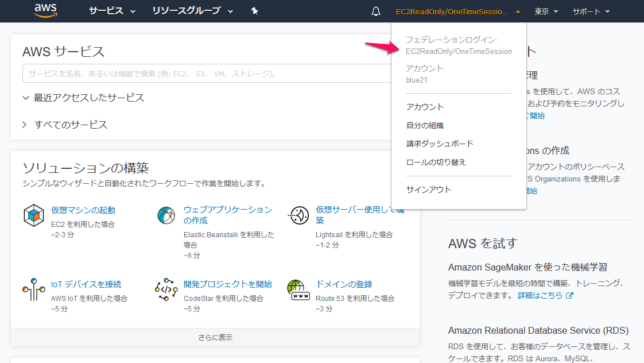Open the リソースグループ dropdown
This screenshot has width=644, height=363.
tap(192, 11)
